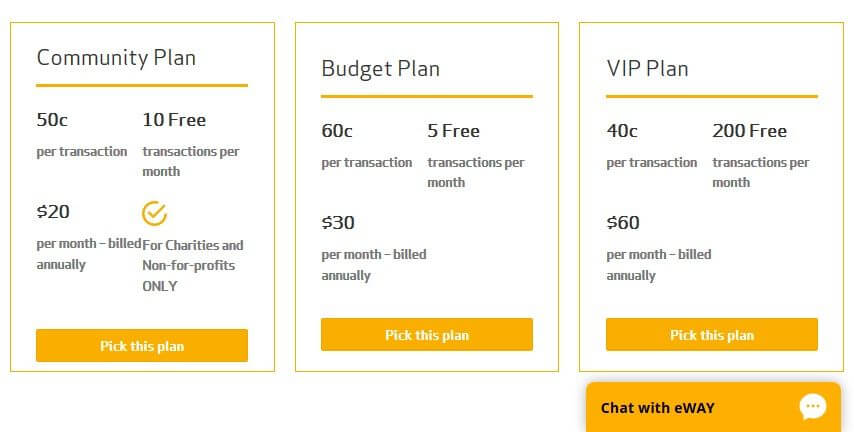The image size is (854, 432).
Task: Pick the Budget Plan
Action: [x=426, y=334]
